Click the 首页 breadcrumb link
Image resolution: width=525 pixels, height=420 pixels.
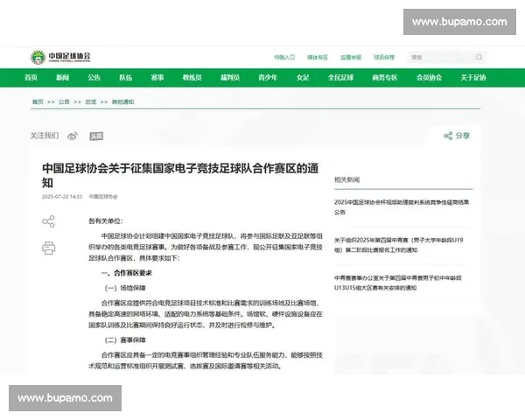tap(38, 101)
